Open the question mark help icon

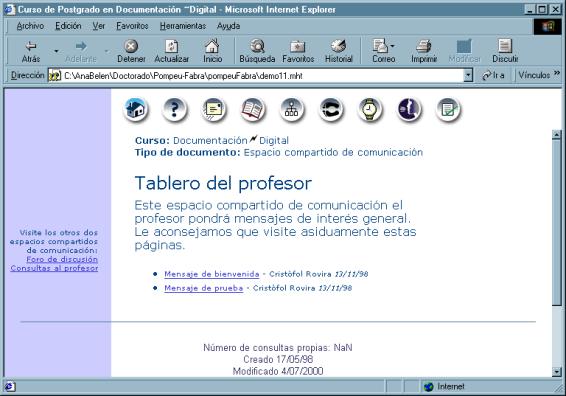pyautogui.click(x=175, y=109)
